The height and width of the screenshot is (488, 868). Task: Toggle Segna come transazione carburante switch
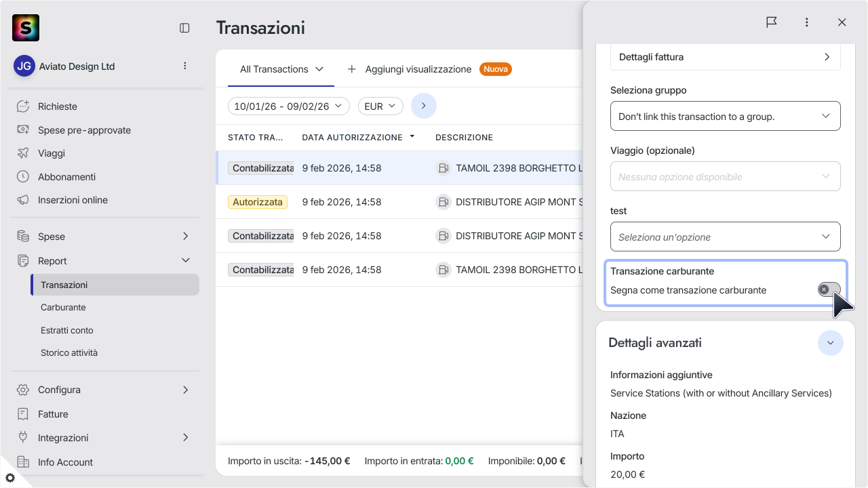pos(829,290)
